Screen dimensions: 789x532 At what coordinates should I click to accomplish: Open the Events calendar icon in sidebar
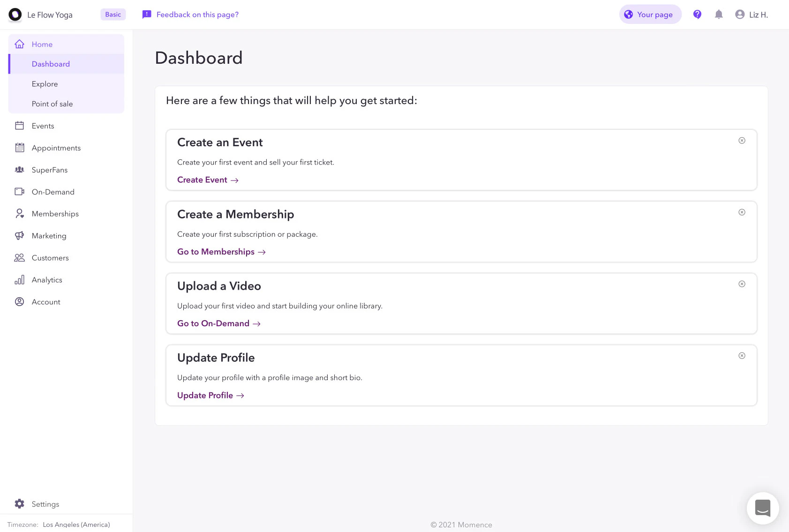(19, 126)
